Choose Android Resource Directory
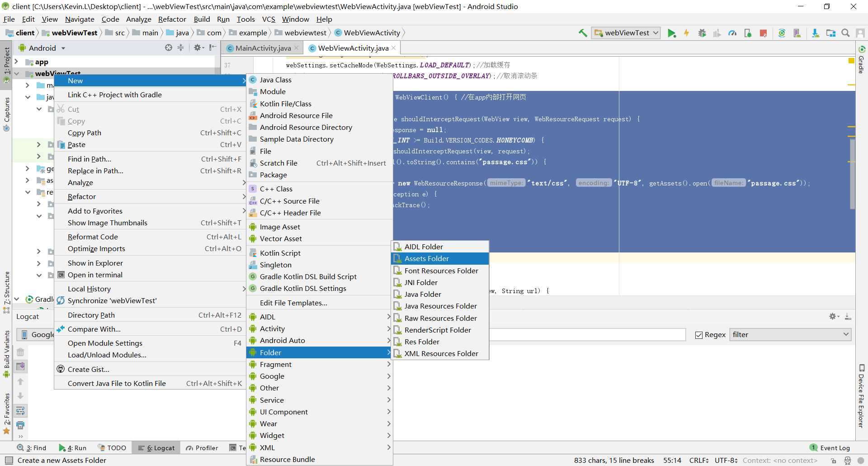The width and height of the screenshot is (868, 466). pyautogui.click(x=319, y=127)
